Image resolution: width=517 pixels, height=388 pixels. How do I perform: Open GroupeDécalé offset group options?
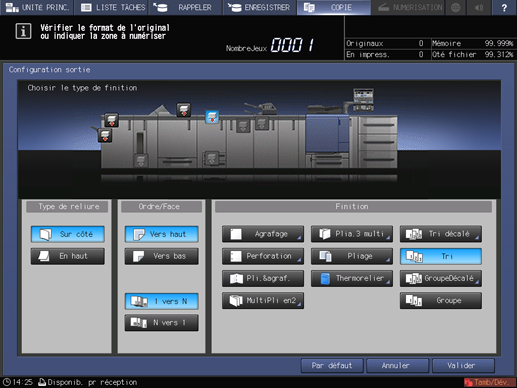point(441,278)
